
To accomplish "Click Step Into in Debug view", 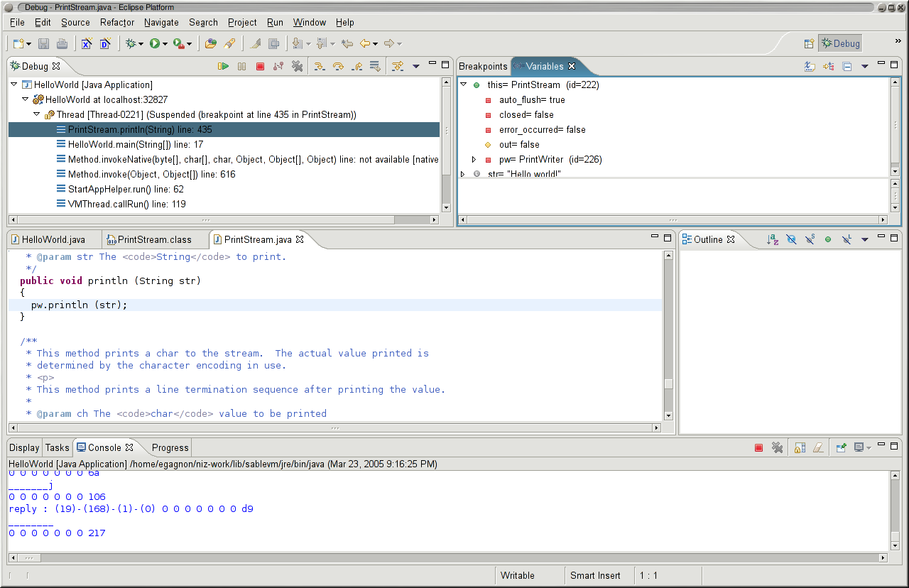I will pyautogui.click(x=320, y=66).
